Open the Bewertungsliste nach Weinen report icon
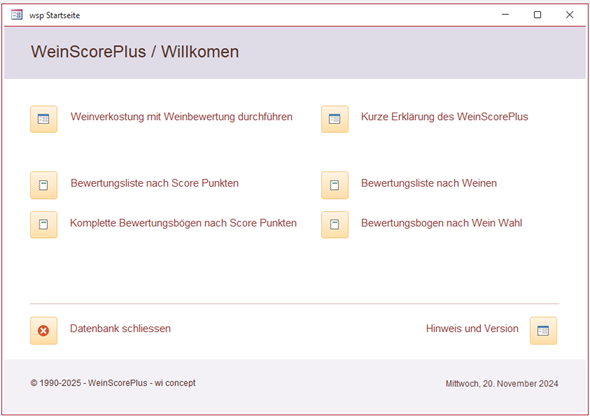Viewport: 590px width, 416px height. tap(335, 185)
